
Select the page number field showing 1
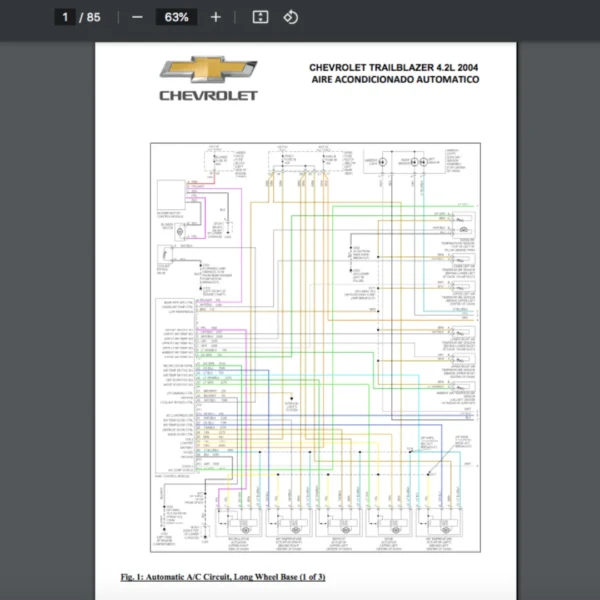65,17
